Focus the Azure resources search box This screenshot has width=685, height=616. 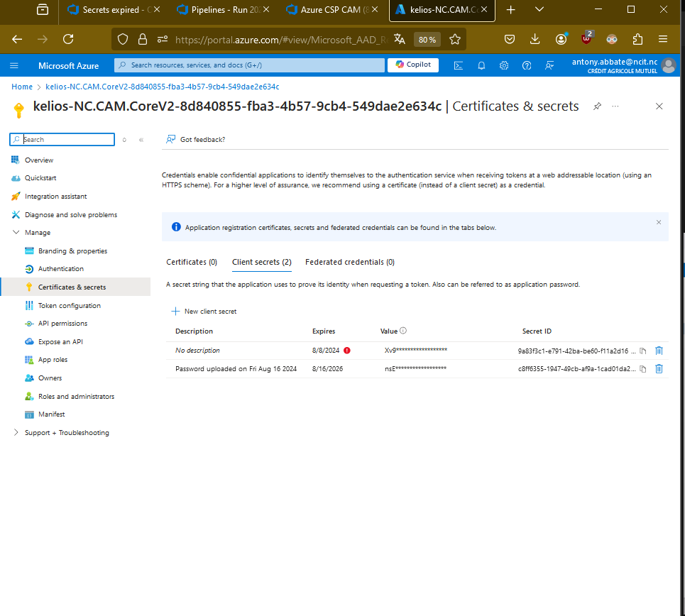click(248, 65)
